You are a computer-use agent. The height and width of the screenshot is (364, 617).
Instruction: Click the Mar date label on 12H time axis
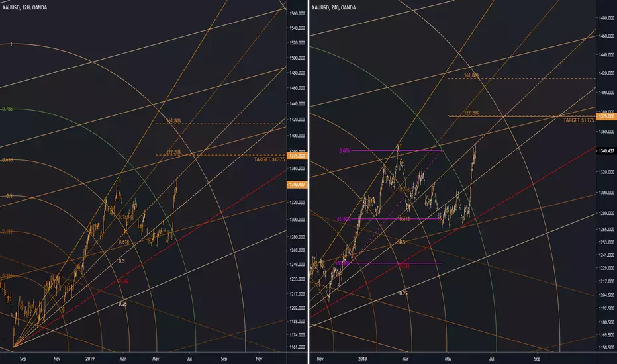point(122,359)
